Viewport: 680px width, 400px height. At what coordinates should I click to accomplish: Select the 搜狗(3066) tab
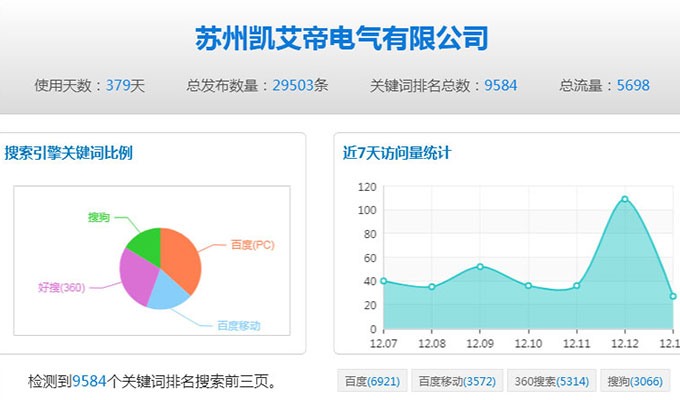pos(635,381)
